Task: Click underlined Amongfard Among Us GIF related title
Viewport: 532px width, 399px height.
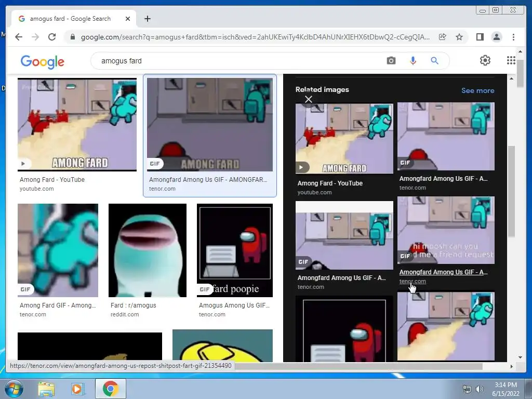Action: [x=444, y=272]
